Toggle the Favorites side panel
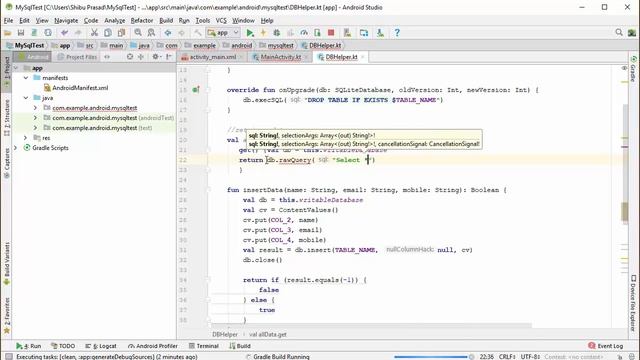This screenshot has height=360, width=640. tap(7, 315)
